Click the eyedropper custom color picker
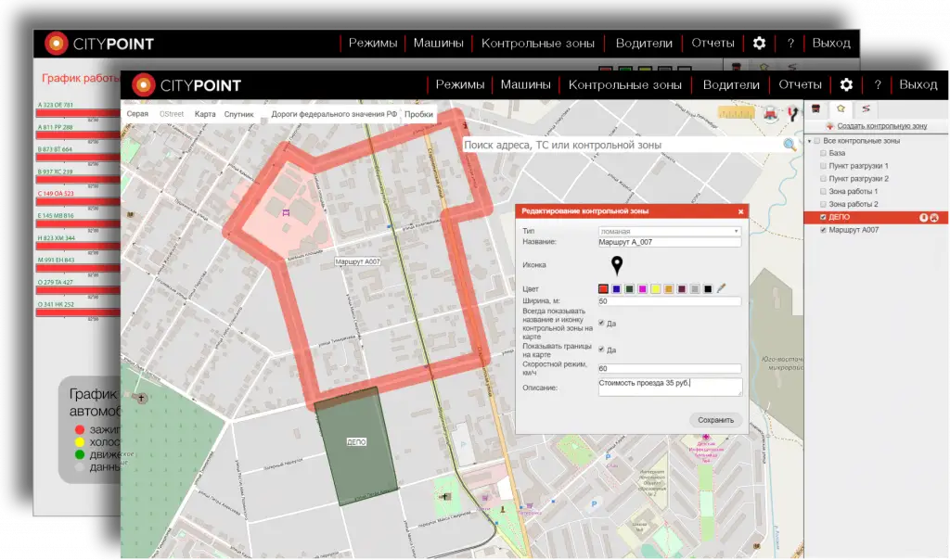Viewport: 950px width, 560px height. pyautogui.click(x=721, y=289)
